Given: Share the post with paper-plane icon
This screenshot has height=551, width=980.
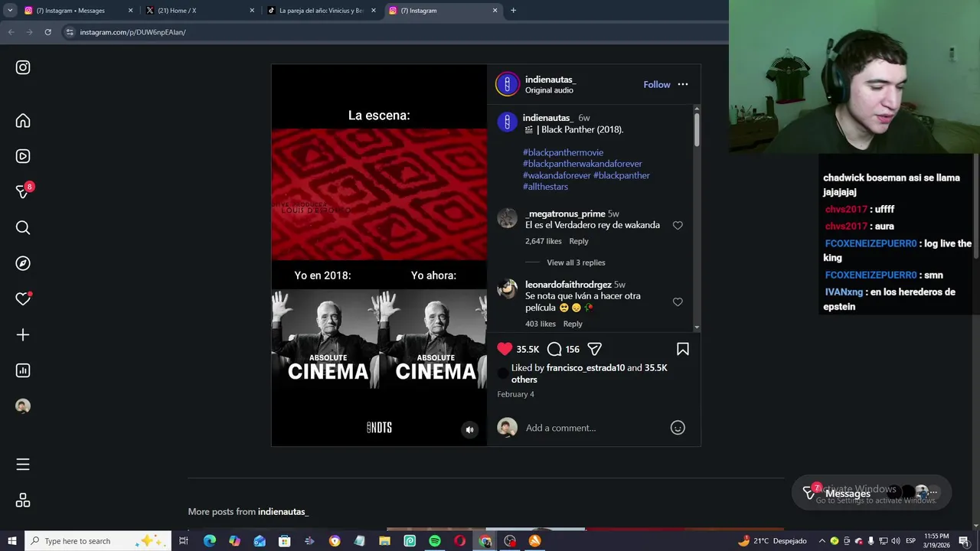Looking at the screenshot, I should coord(594,349).
